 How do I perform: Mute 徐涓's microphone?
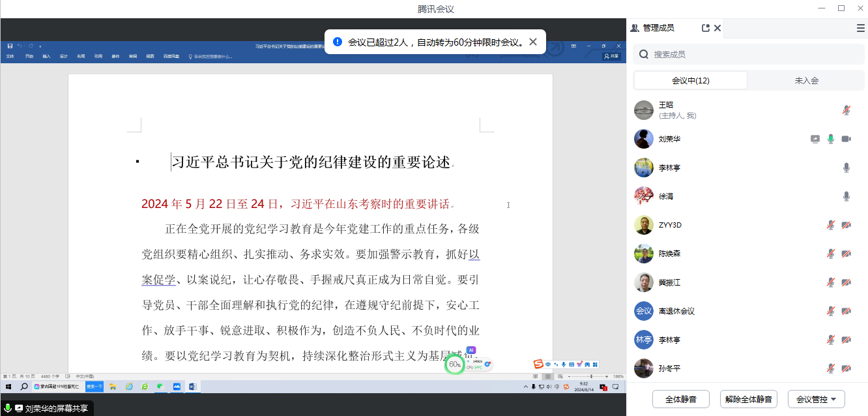click(846, 196)
